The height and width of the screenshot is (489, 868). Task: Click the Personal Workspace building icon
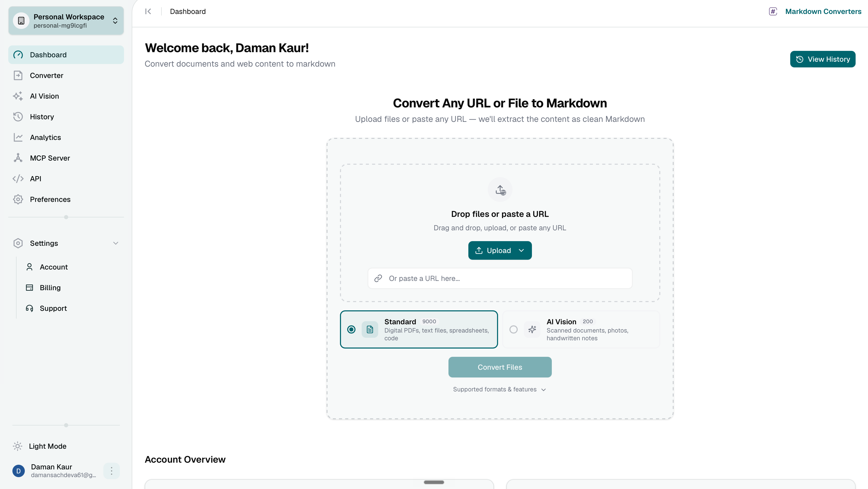coord(21,21)
